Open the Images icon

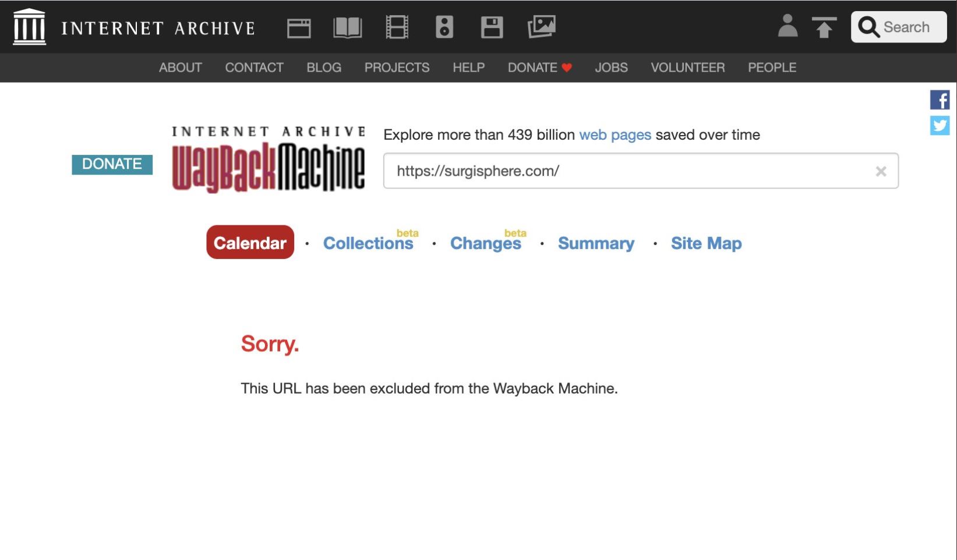coord(542,27)
